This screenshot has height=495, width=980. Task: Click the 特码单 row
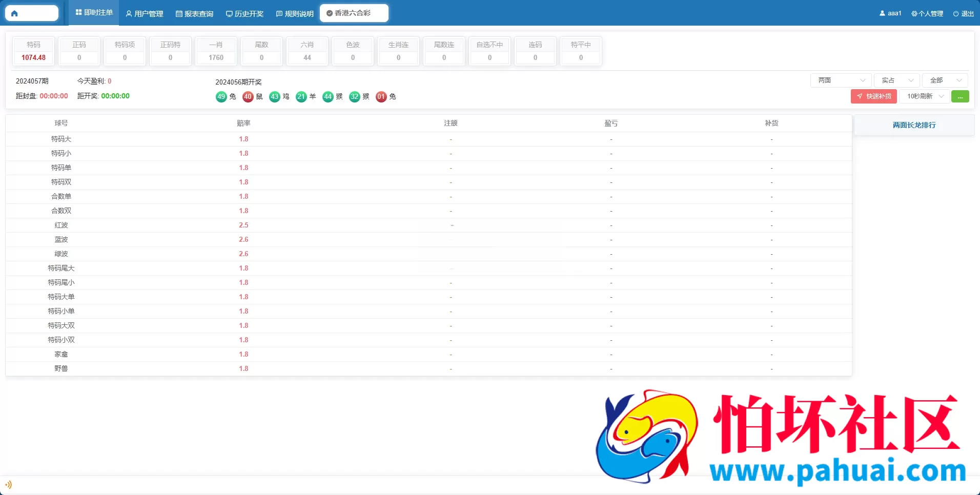pyautogui.click(x=428, y=168)
